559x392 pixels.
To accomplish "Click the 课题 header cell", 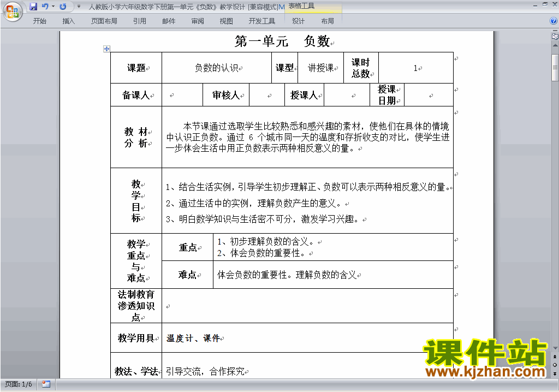I will (x=136, y=68).
